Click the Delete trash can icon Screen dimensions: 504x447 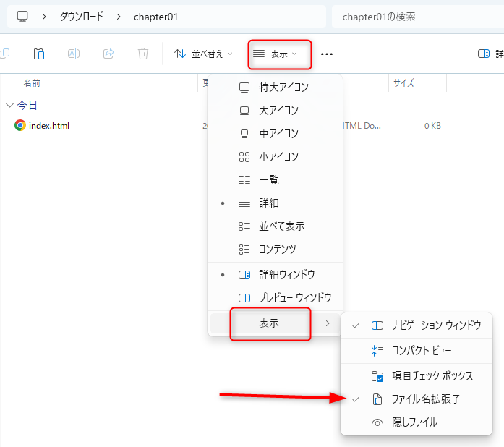pyautogui.click(x=143, y=54)
